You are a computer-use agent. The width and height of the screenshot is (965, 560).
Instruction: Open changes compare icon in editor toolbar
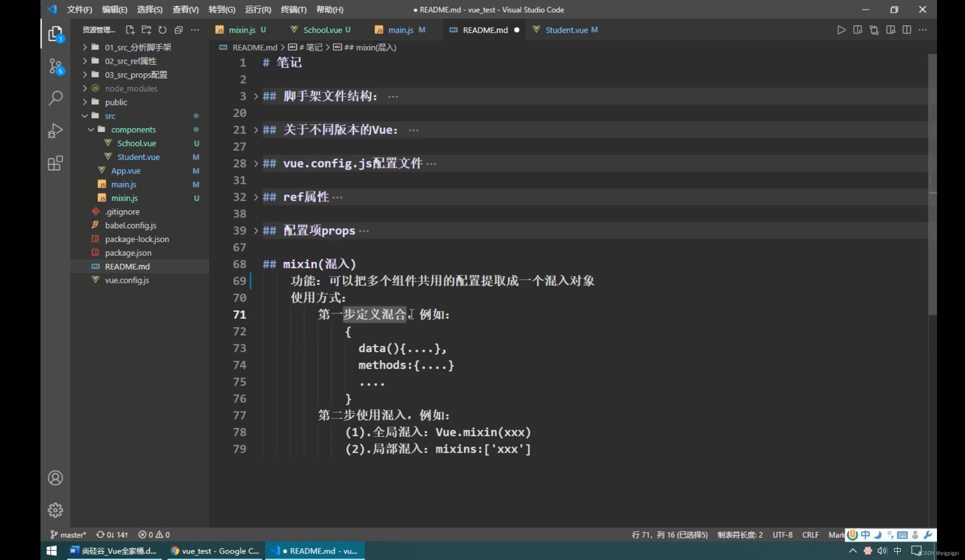click(x=874, y=30)
